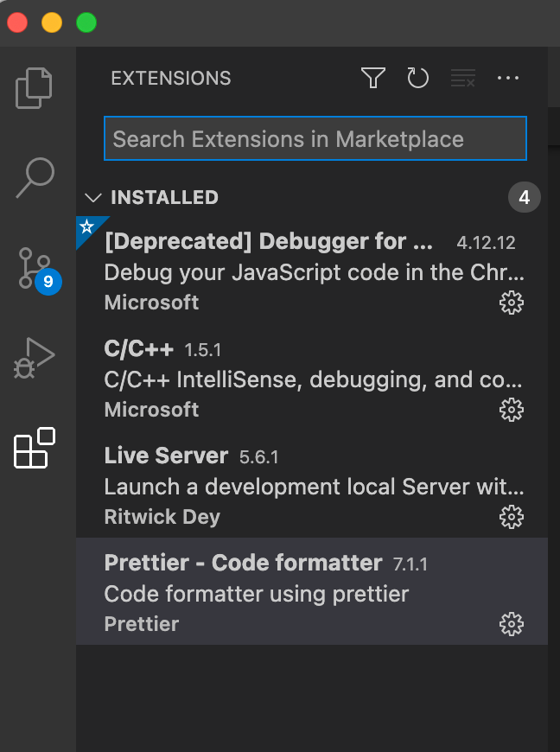Open the manage gear for C/C++ extension
Viewport: 560px width, 752px height.
(x=512, y=410)
